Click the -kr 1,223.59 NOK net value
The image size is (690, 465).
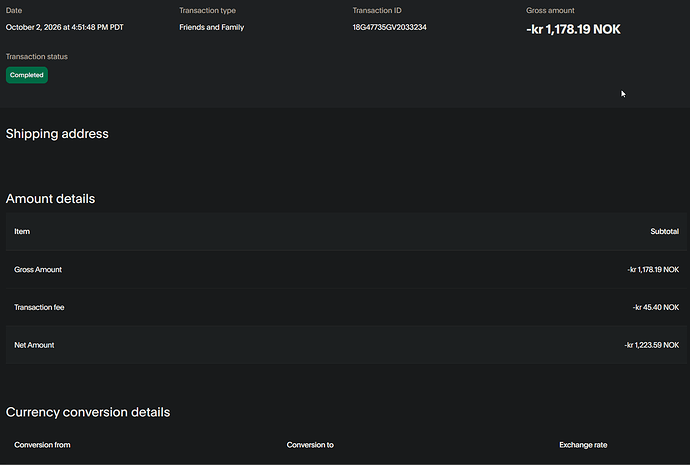pyautogui.click(x=652, y=345)
